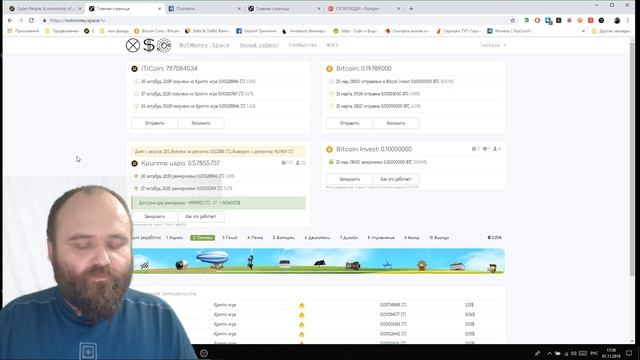The height and width of the screenshot is (360, 640).
Task: Click the browser back arrow
Action: [x=10, y=20]
